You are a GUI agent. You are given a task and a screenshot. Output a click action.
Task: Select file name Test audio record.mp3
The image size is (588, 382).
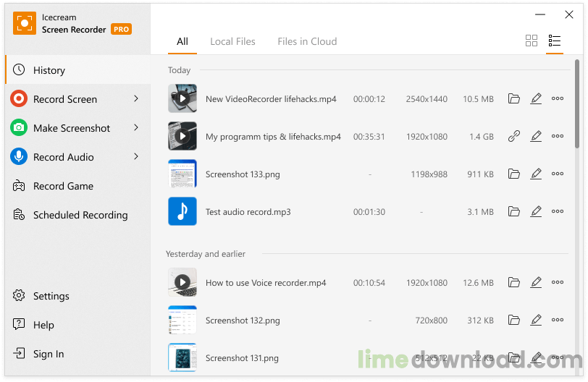(248, 212)
